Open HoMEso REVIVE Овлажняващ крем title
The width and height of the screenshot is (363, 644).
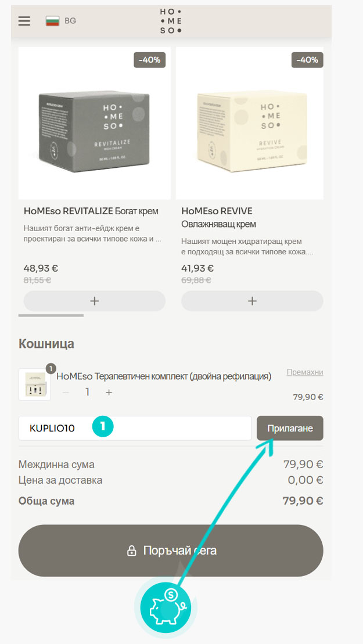[218, 218]
